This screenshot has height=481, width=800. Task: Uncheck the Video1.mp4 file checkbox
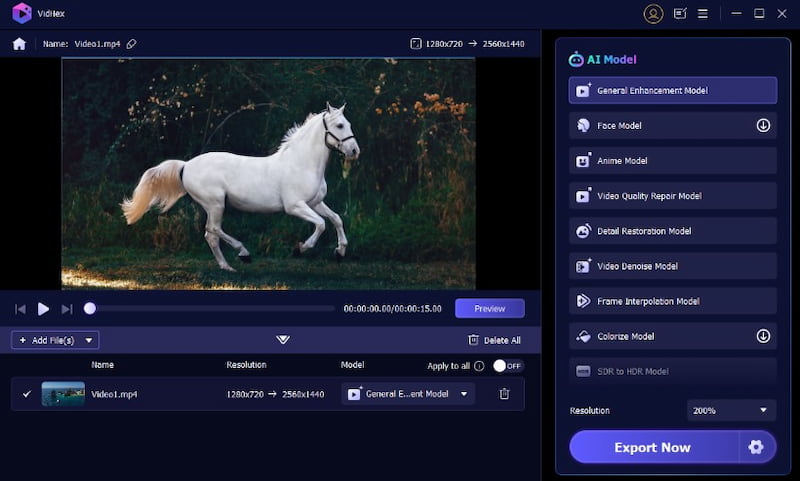(27, 394)
